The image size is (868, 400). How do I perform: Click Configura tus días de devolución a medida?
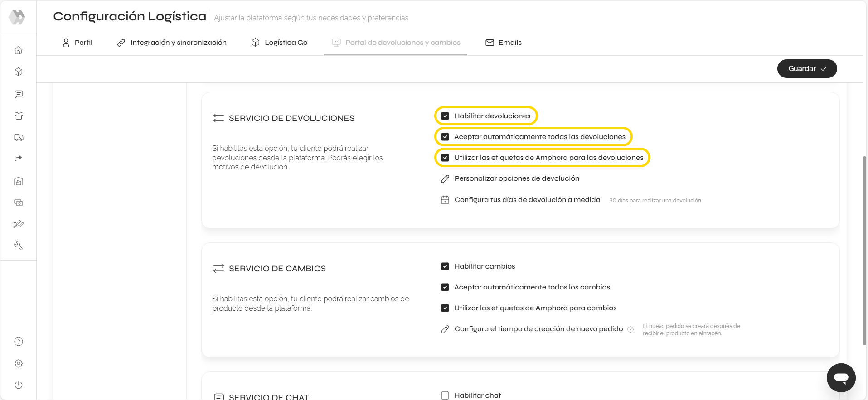[527, 200]
